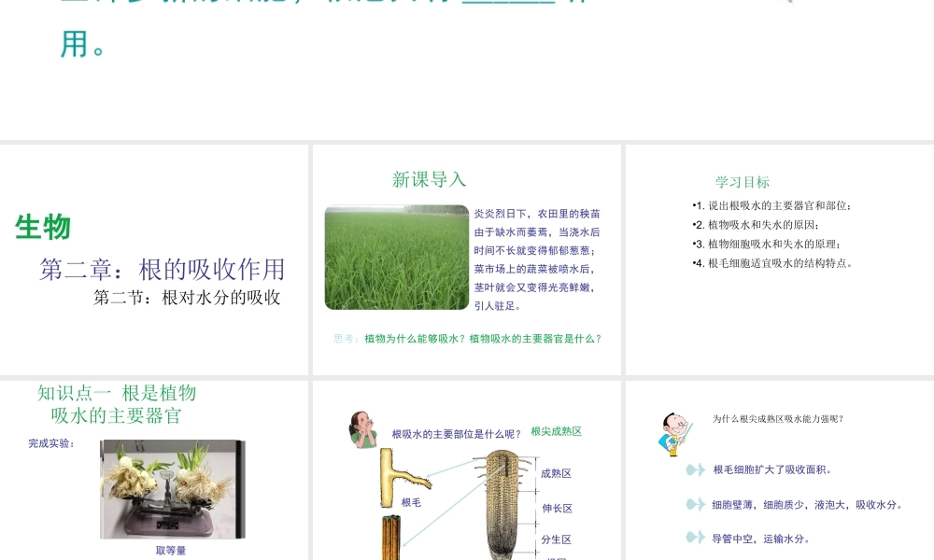This screenshot has width=934, height=560.
Task: Click the text line 引人驻足。
Action: [498, 306]
